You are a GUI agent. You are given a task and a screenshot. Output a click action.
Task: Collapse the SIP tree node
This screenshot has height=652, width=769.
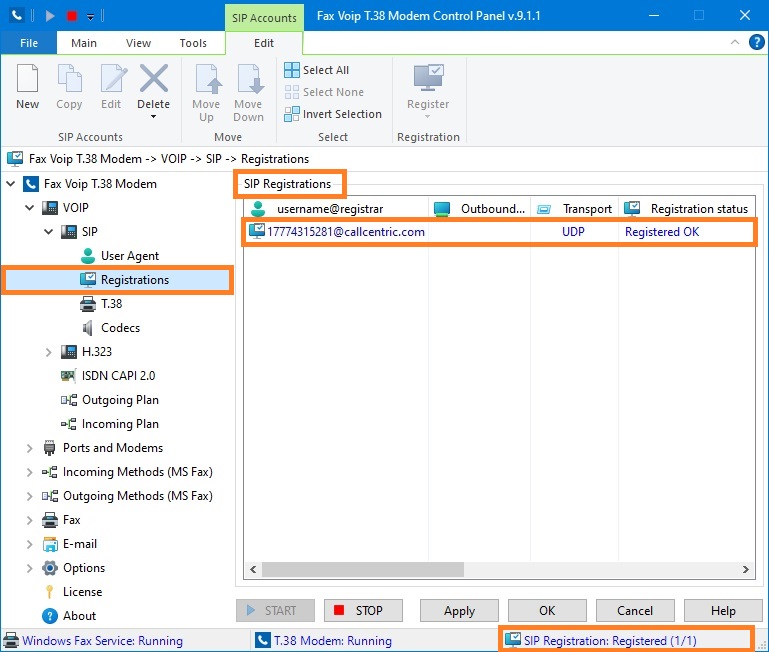(49, 232)
